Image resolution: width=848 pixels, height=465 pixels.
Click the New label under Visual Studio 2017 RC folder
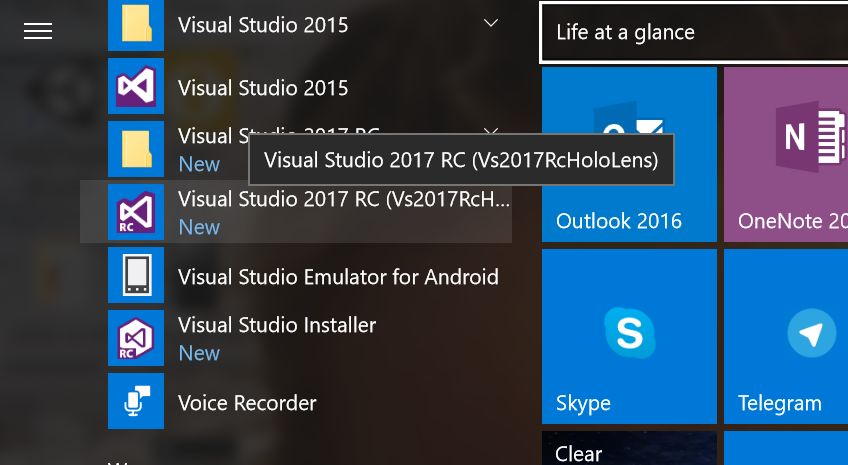coord(199,164)
